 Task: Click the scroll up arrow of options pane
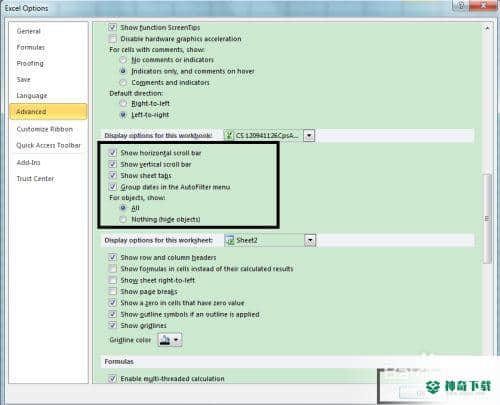(x=487, y=28)
